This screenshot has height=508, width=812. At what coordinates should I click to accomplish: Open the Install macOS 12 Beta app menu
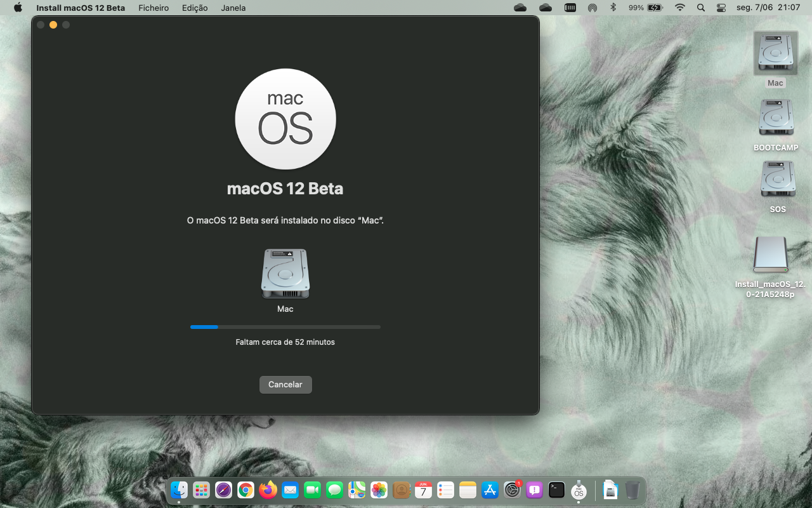click(x=81, y=8)
